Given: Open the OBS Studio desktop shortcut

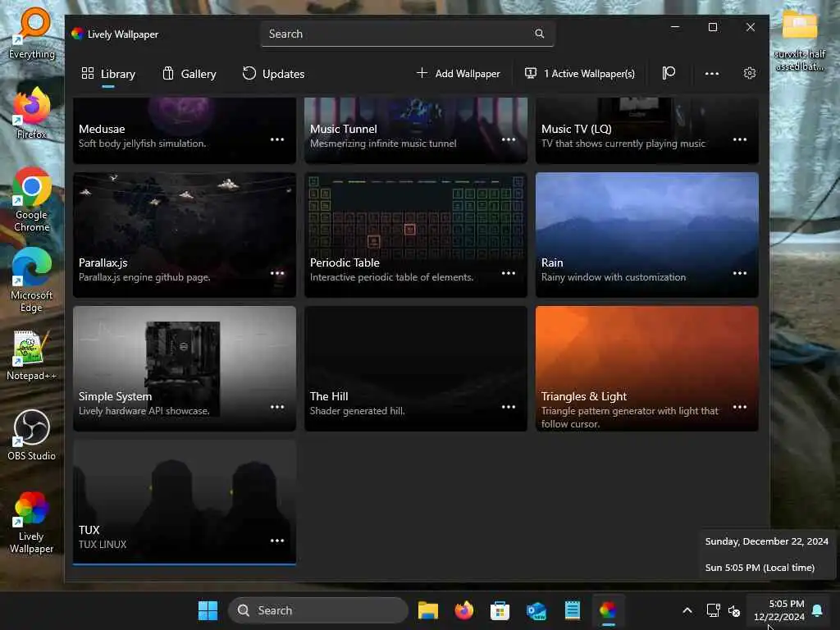Looking at the screenshot, I should [32, 435].
